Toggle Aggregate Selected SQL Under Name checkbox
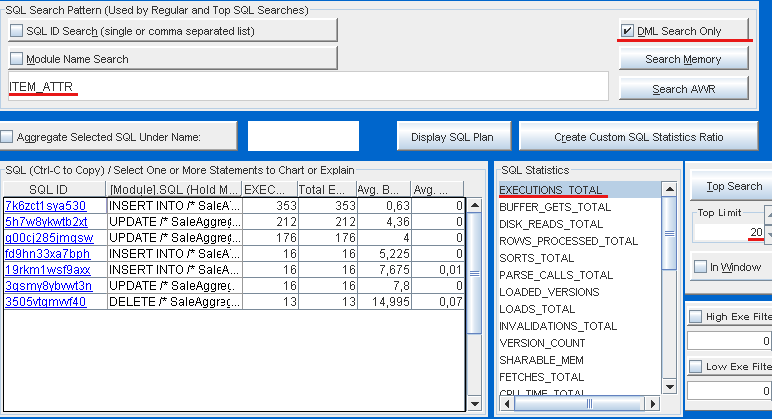The image size is (772, 419). point(8,136)
